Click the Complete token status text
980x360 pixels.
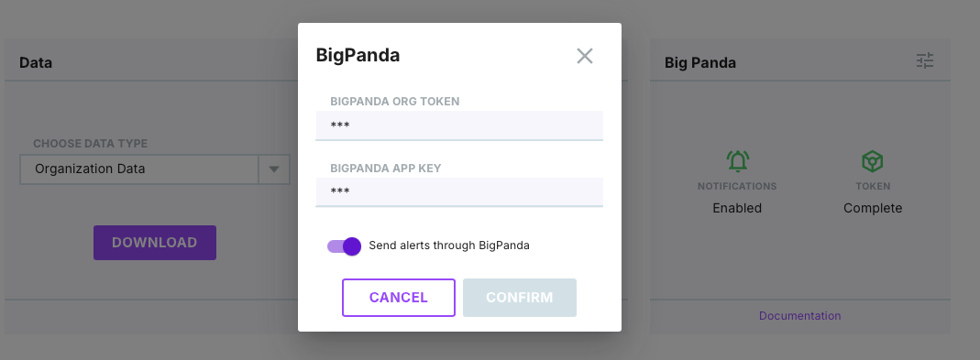pos(873,208)
